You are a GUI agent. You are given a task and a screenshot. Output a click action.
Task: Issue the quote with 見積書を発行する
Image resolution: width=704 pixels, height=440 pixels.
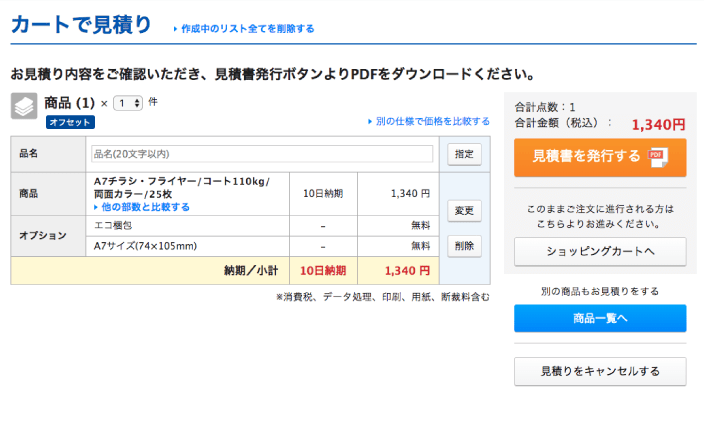[x=599, y=157]
